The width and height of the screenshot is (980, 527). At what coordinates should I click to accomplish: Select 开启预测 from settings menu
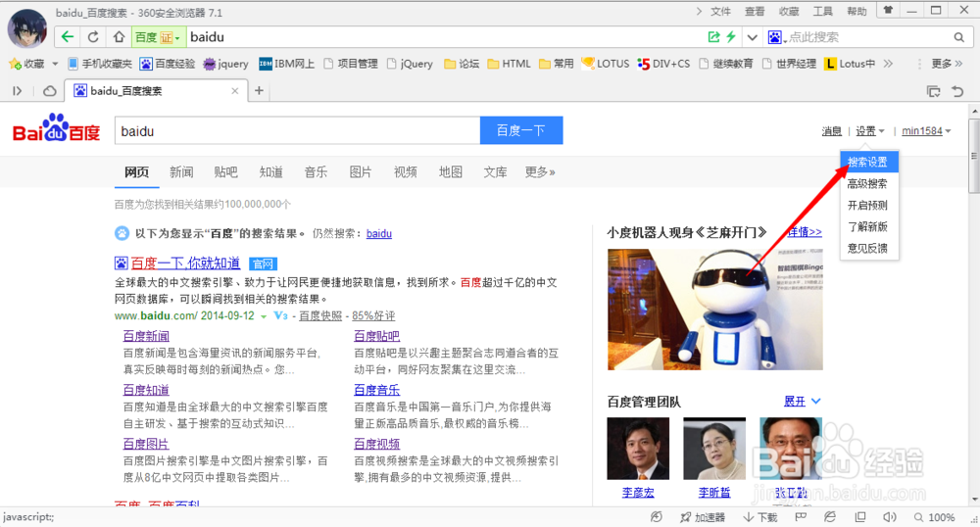pos(868,205)
